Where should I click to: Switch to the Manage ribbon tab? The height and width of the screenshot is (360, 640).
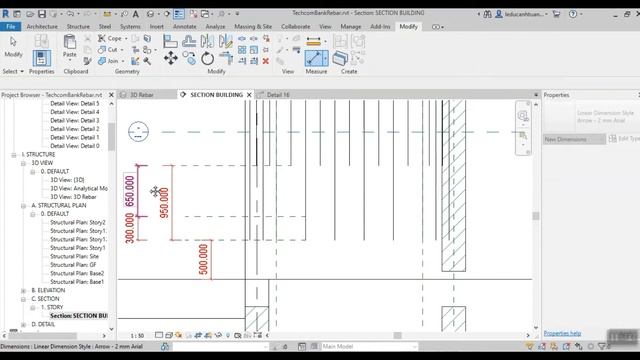[x=351, y=27]
